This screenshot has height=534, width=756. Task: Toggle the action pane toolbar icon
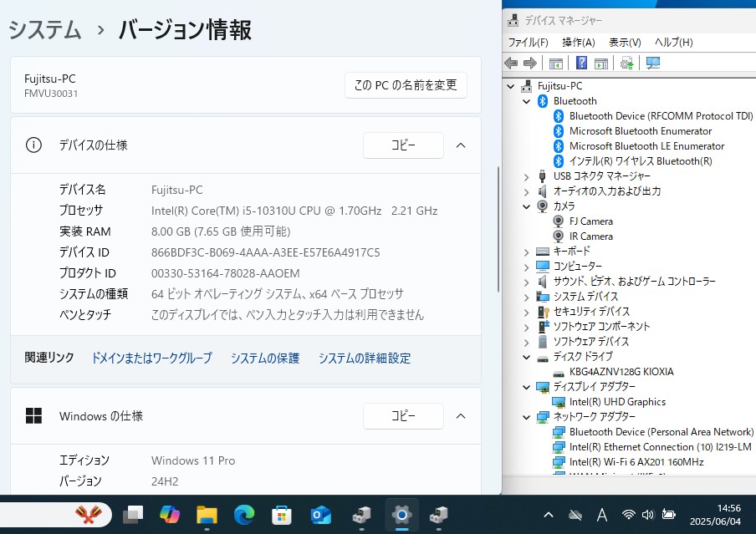point(600,63)
